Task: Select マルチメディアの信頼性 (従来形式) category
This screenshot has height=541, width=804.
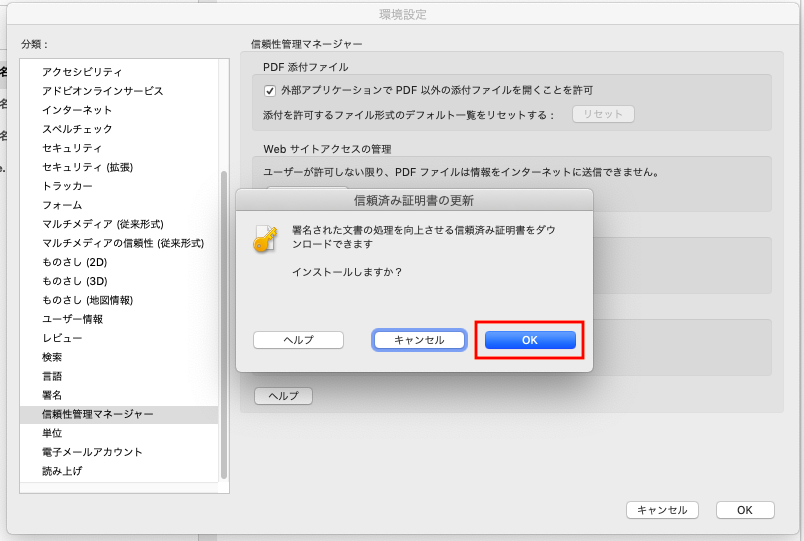Action: click(119, 243)
